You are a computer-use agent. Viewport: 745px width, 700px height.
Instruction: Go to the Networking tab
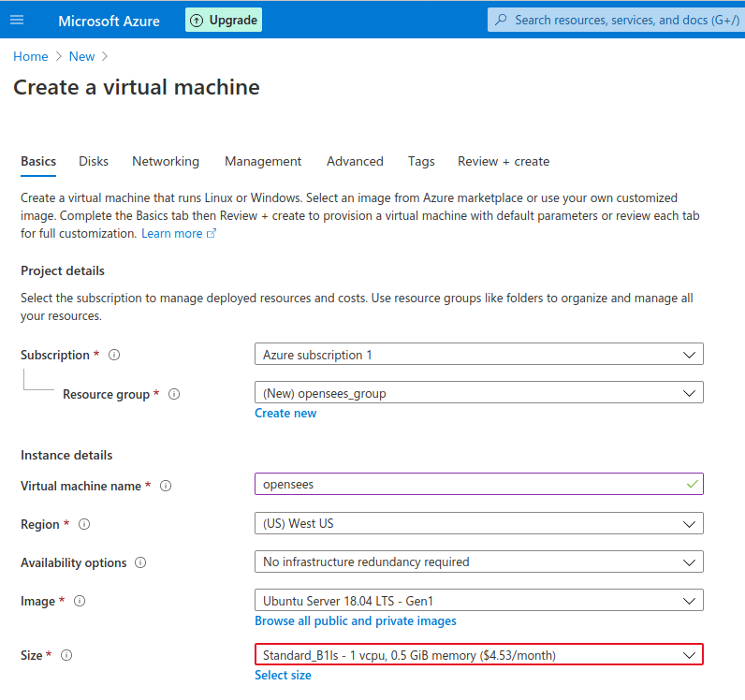[166, 161]
